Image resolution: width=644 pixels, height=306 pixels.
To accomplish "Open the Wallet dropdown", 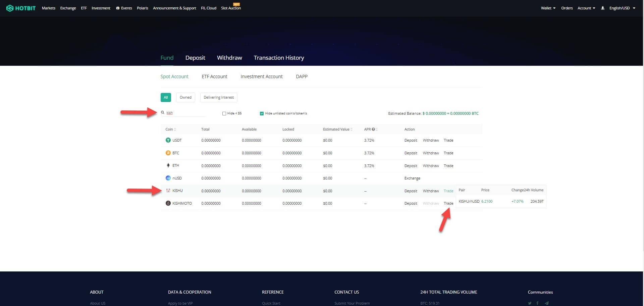I will (x=548, y=8).
